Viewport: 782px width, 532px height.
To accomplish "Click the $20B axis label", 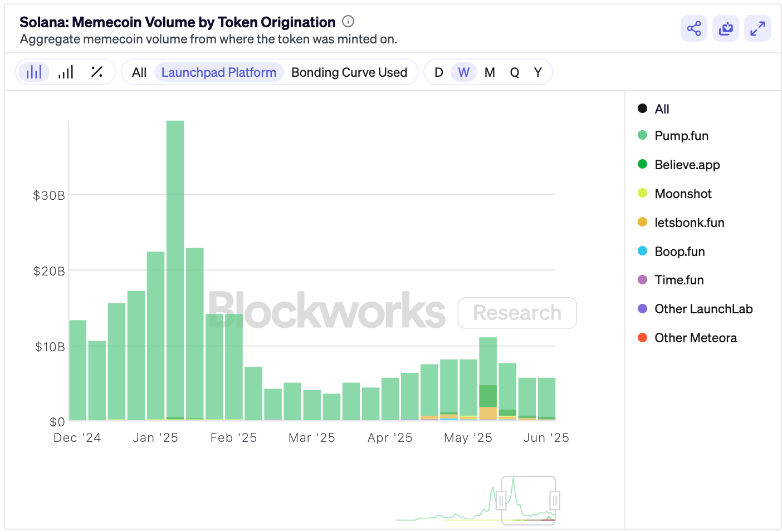I will (49, 271).
